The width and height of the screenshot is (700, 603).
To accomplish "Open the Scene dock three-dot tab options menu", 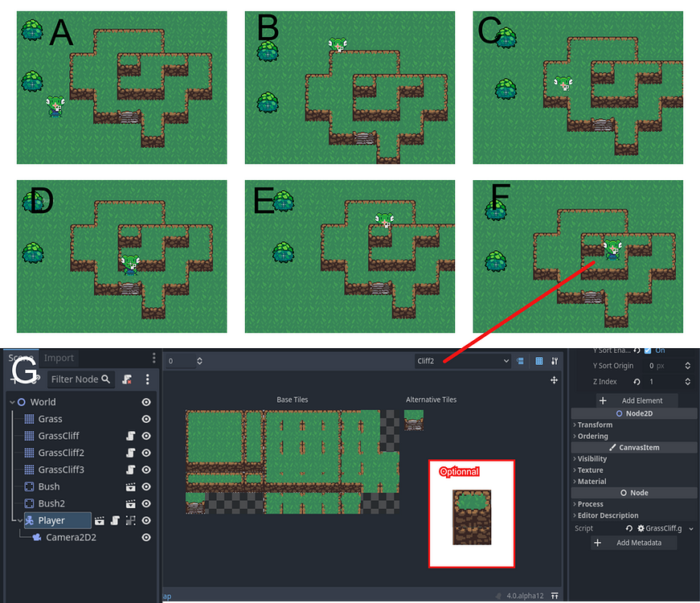I will click(x=154, y=358).
